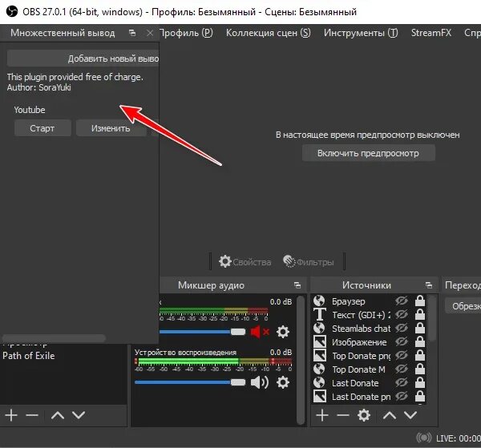Click Включить предпросмотр button
481x448 pixels.
(369, 153)
